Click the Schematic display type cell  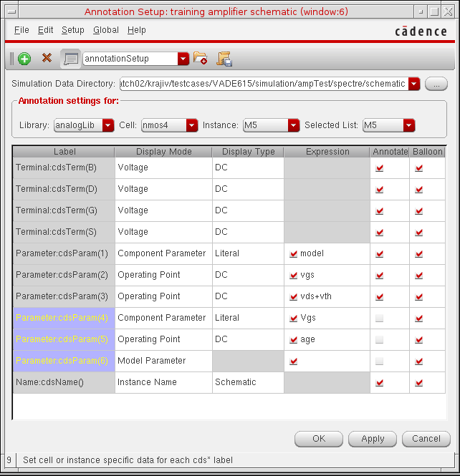(x=248, y=382)
